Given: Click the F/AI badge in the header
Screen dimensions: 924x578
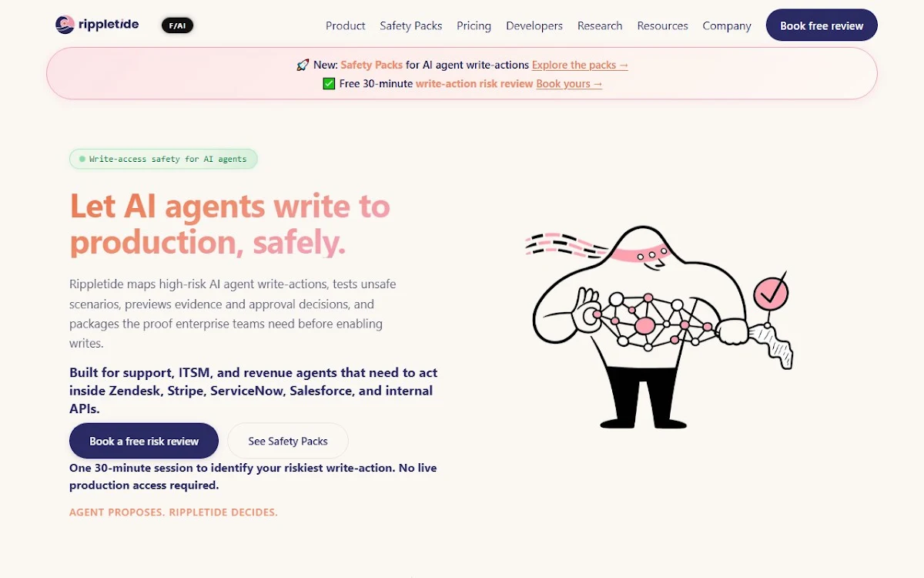Looking at the screenshot, I should (177, 25).
